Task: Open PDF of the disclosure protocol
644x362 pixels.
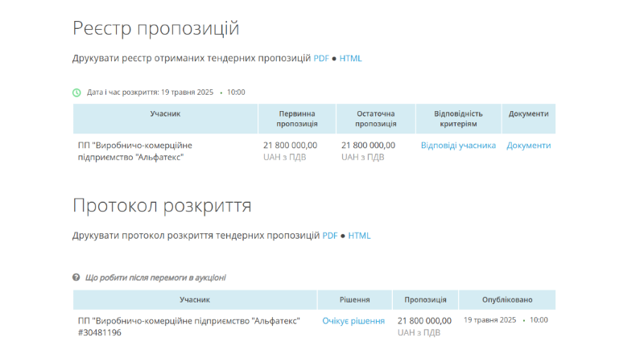Action: 330,236
